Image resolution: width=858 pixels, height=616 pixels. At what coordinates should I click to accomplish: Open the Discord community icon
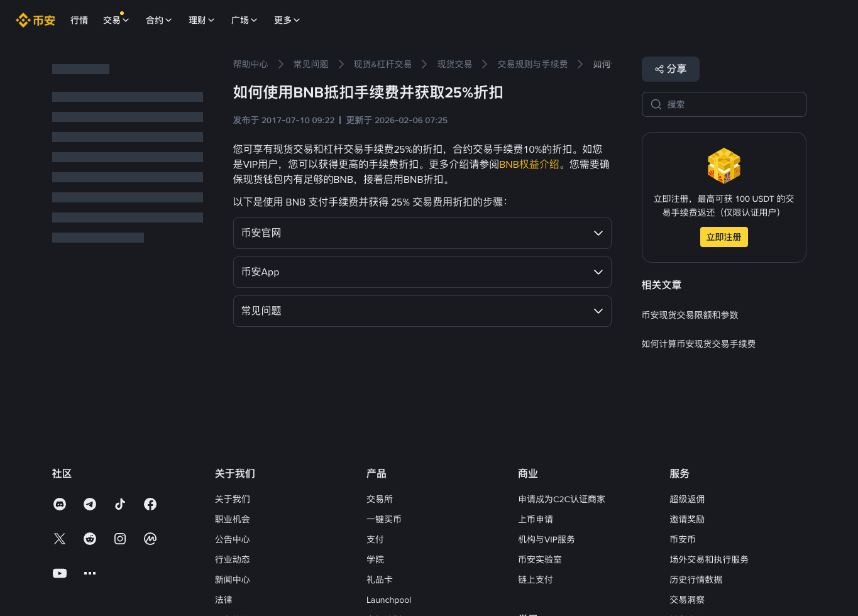tap(60, 504)
